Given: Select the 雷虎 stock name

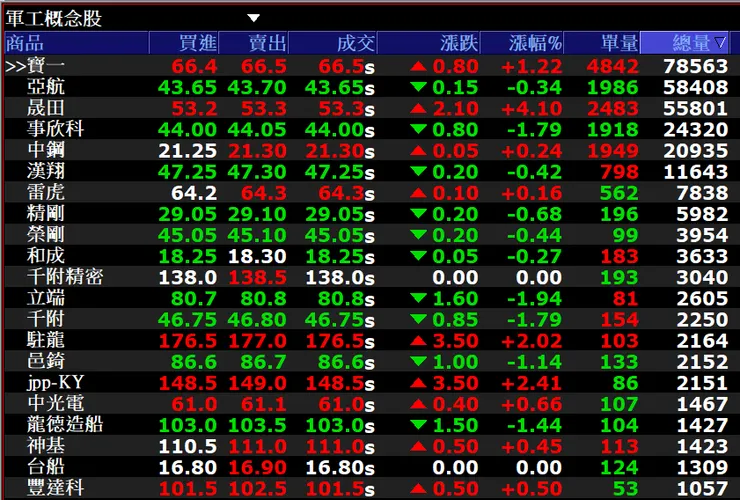Looking at the screenshot, I should pos(46,192).
